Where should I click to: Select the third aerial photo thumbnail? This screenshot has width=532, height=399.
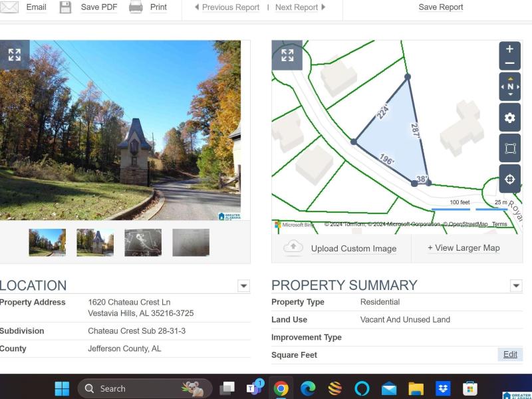click(143, 243)
